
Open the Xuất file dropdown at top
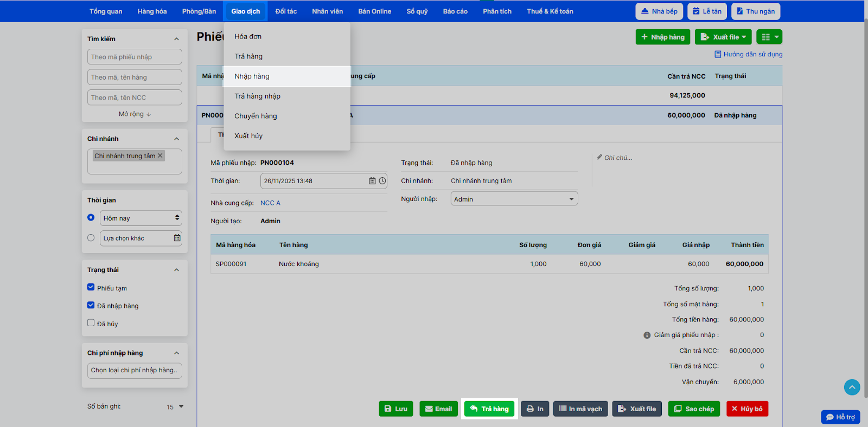723,37
